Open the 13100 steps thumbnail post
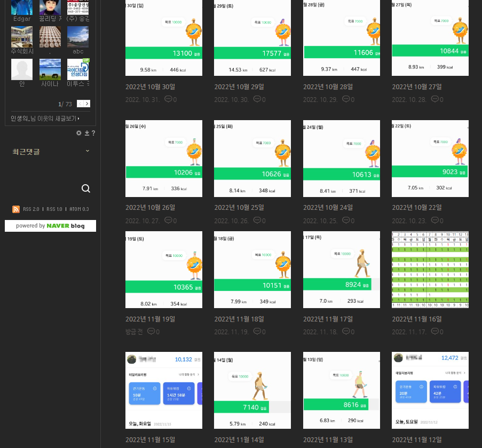 pyautogui.click(x=163, y=37)
